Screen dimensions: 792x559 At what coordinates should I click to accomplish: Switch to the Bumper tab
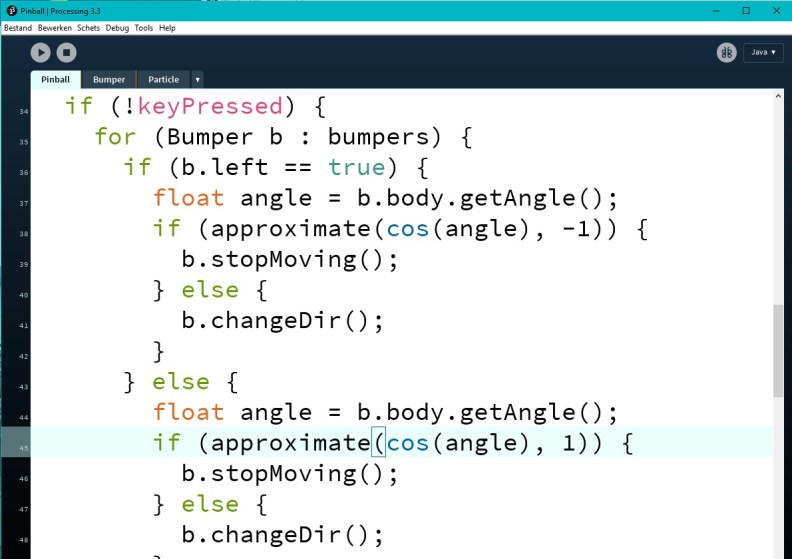[x=109, y=80]
